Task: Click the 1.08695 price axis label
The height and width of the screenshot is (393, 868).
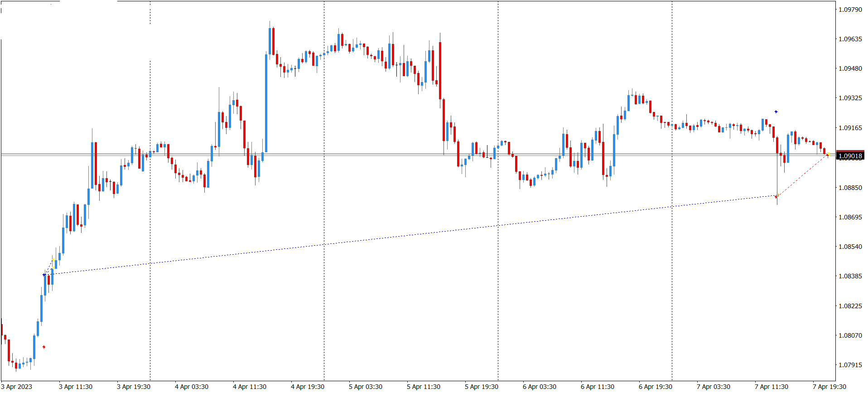Action: click(850, 217)
